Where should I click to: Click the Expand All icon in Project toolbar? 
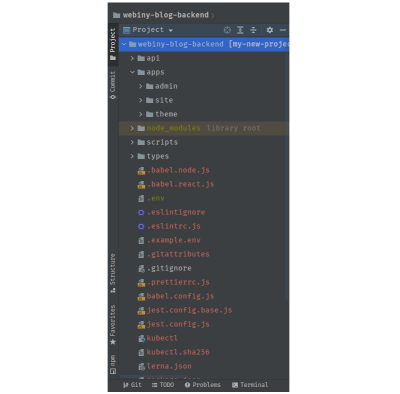pyautogui.click(x=240, y=30)
